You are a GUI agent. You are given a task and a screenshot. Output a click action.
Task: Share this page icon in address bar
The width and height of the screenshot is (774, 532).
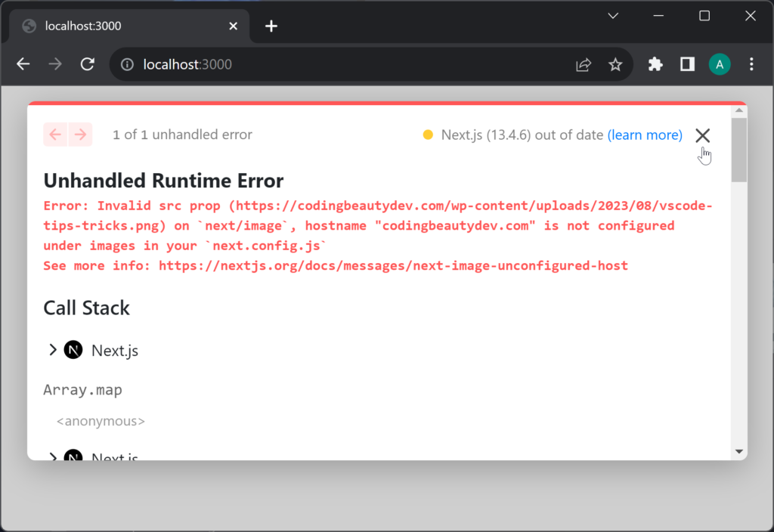tap(584, 65)
